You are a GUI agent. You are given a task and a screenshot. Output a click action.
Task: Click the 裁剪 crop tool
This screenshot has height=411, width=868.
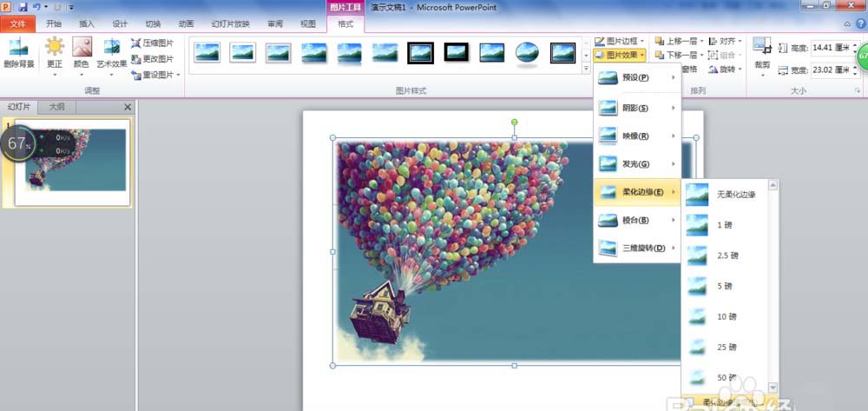pos(762,56)
